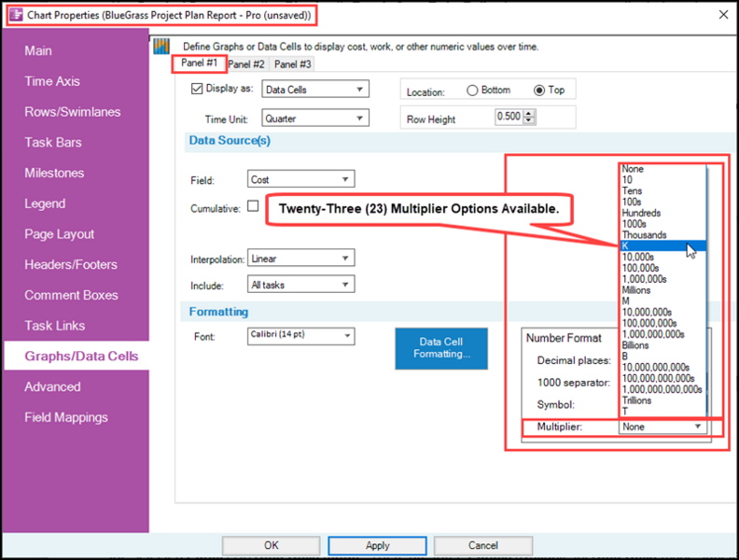This screenshot has height=560, width=739.
Task: Choose 100s multiplier option
Action: [662, 202]
